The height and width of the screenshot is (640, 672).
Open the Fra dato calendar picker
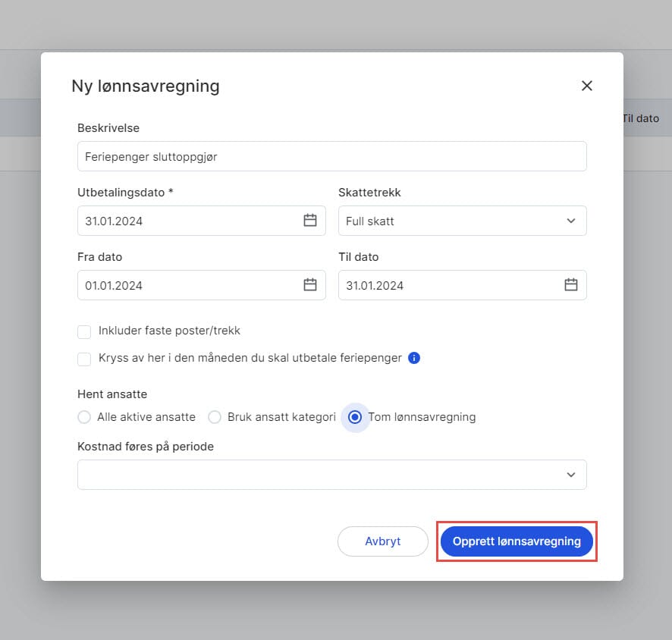(309, 285)
